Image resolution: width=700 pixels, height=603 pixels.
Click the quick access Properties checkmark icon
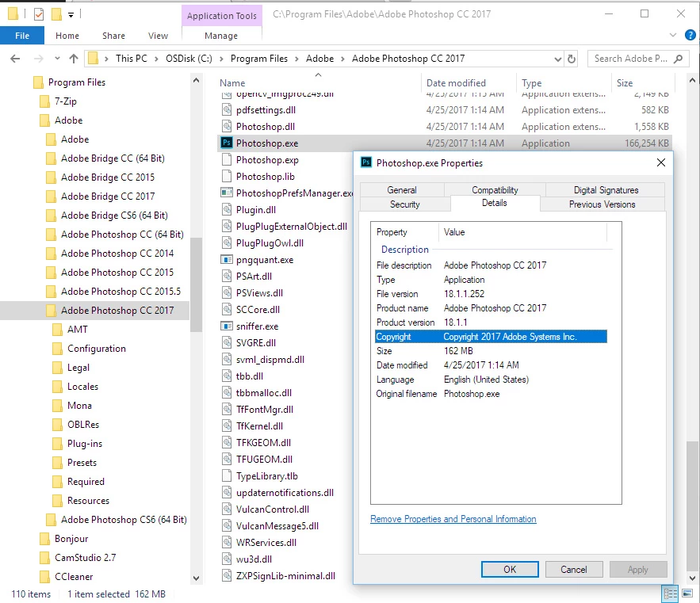39,15
